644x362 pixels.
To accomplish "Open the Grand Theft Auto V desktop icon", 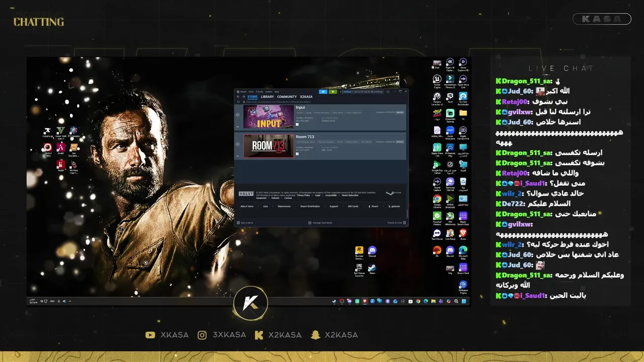I will click(x=61, y=130).
